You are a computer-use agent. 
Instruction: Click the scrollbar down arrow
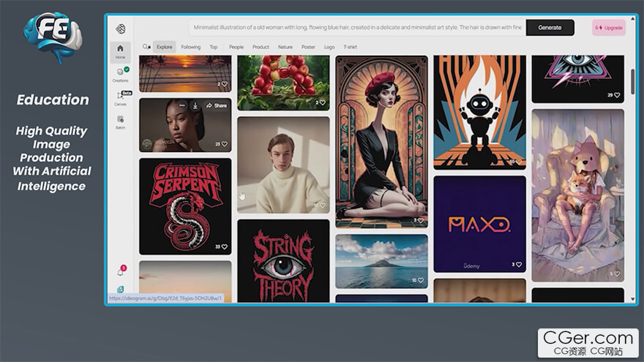click(x=632, y=299)
